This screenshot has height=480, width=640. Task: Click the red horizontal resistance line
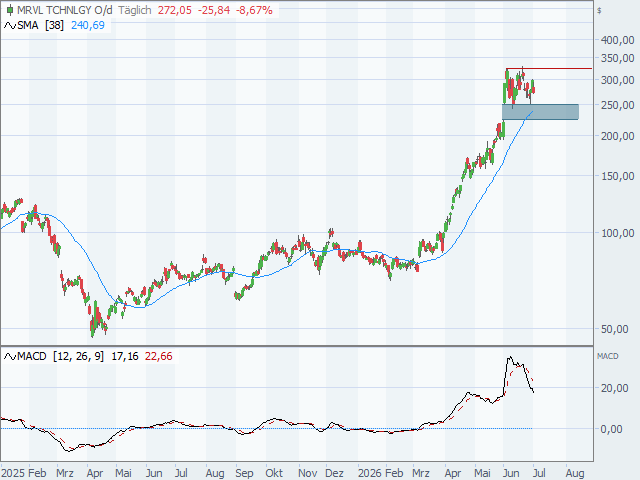click(549, 69)
